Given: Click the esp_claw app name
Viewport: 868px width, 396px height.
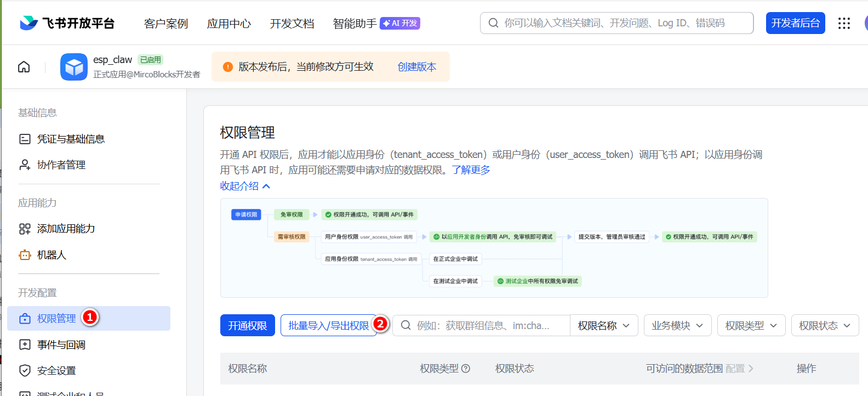Looking at the screenshot, I should click(112, 59).
